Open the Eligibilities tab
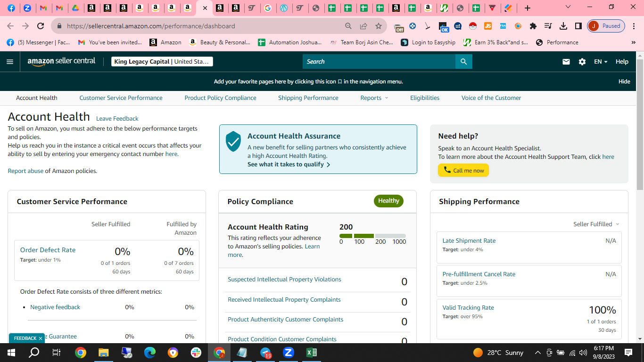644x362 pixels. tap(425, 98)
